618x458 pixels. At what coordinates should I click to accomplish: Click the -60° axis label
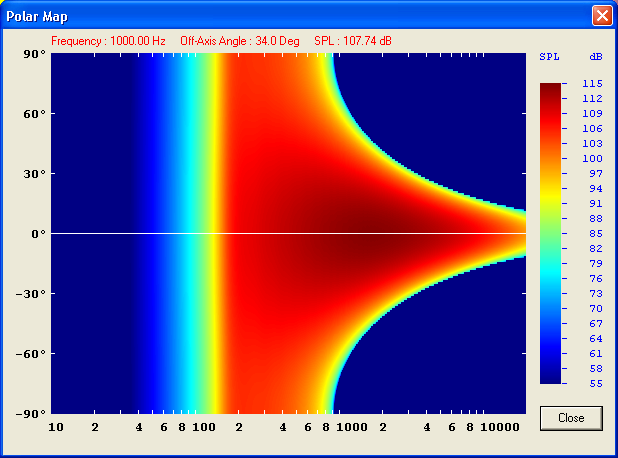point(31,354)
